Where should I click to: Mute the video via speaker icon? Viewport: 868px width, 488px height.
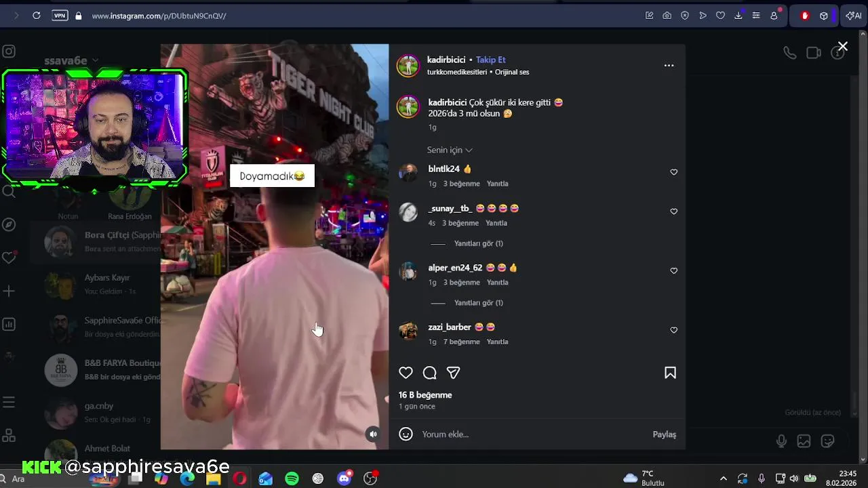click(372, 434)
